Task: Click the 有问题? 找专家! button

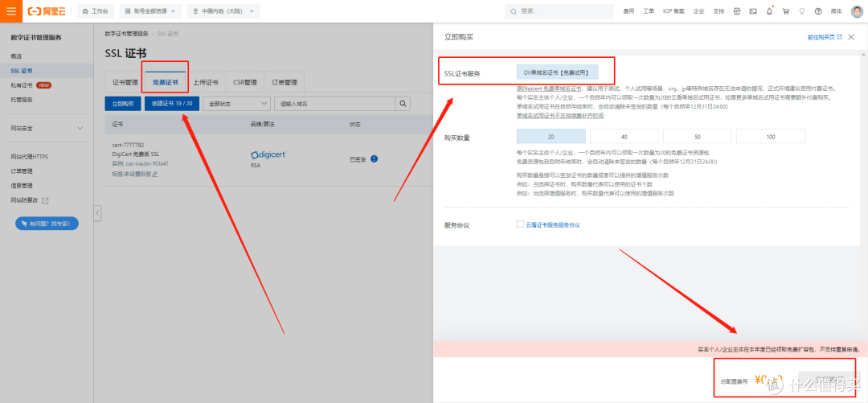Action: (47, 224)
